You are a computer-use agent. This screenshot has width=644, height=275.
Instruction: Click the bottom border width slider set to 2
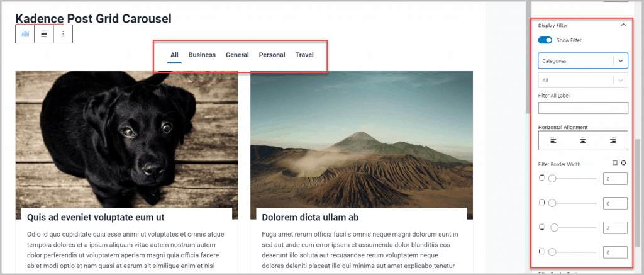572,227
